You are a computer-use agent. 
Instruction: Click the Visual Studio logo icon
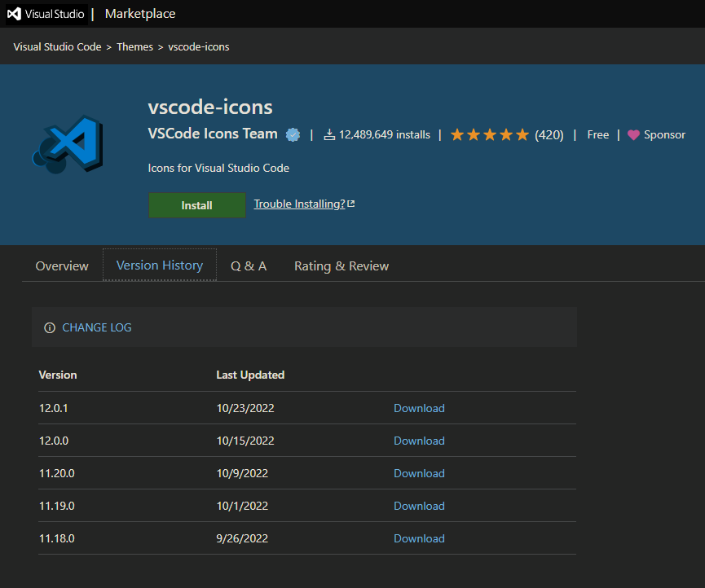click(x=15, y=13)
